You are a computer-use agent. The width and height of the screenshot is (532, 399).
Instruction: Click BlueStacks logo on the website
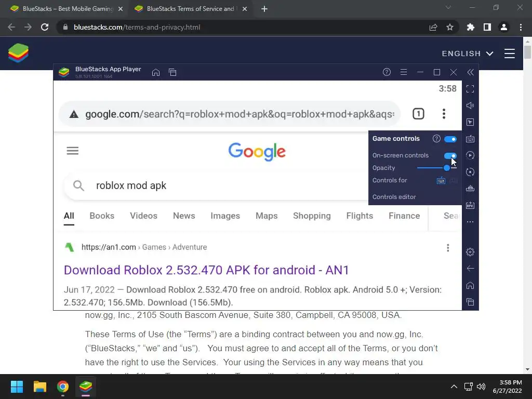coord(18,53)
